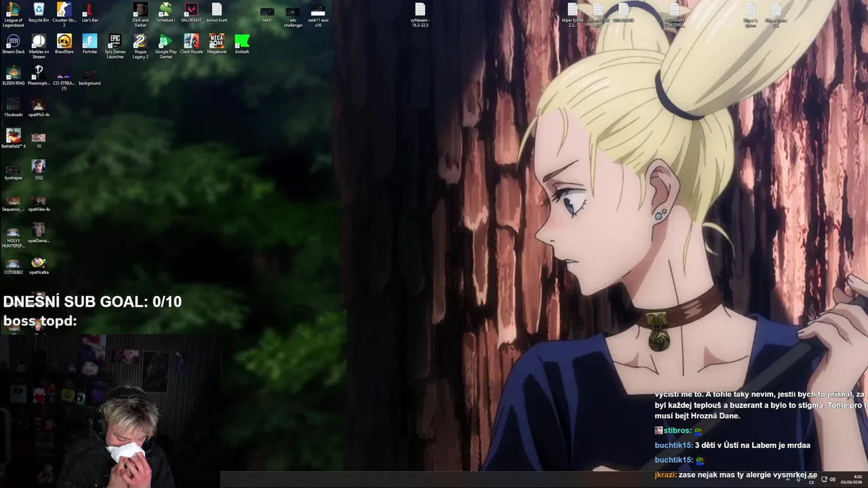The image size is (868, 488).
Task: Open taskbar volume control
Action: (x=832, y=480)
